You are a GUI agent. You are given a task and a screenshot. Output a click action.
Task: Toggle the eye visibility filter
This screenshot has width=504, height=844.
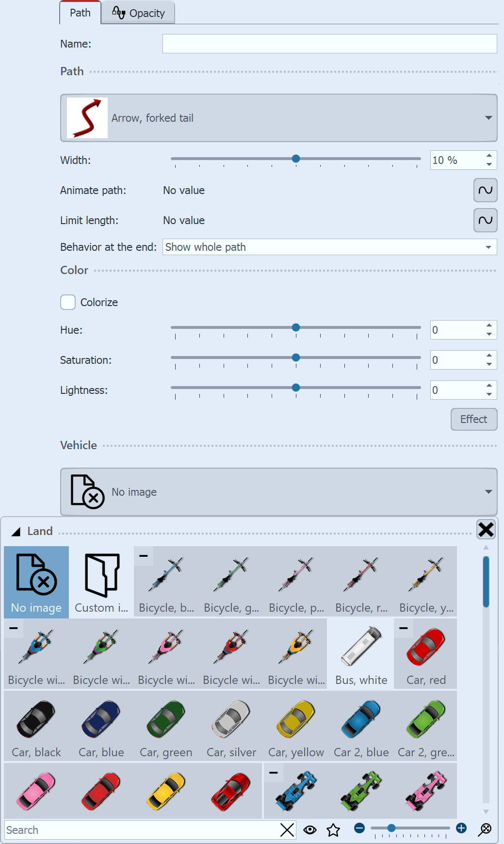click(x=310, y=830)
